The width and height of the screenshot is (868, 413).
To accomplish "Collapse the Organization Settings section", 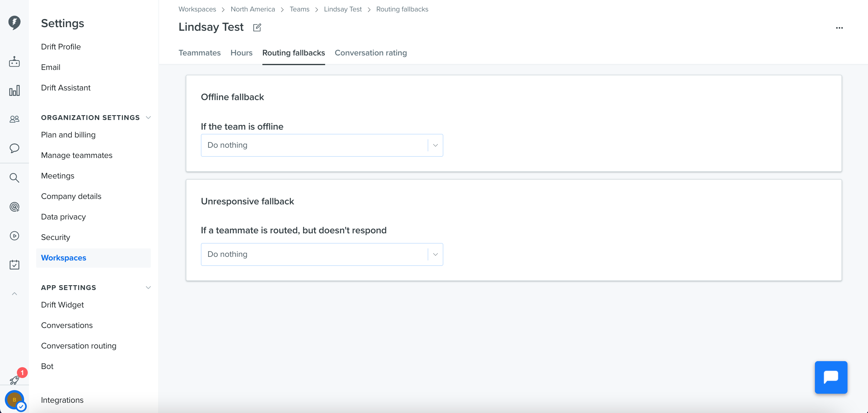I will tap(148, 118).
